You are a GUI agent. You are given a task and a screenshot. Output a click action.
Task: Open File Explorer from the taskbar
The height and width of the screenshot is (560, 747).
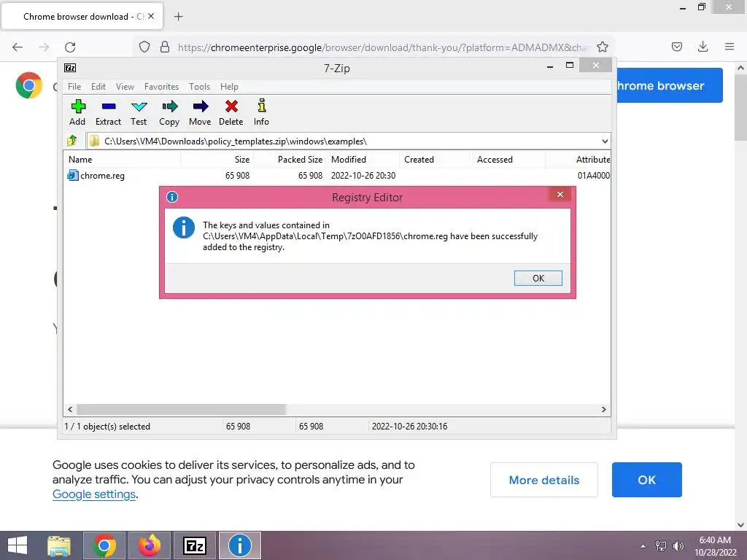coord(59,545)
